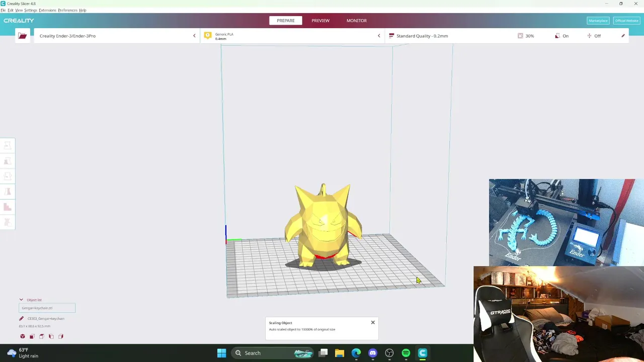Open the Preferences menu
This screenshot has height=362, width=644.
pyautogui.click(x=67, y=10)
